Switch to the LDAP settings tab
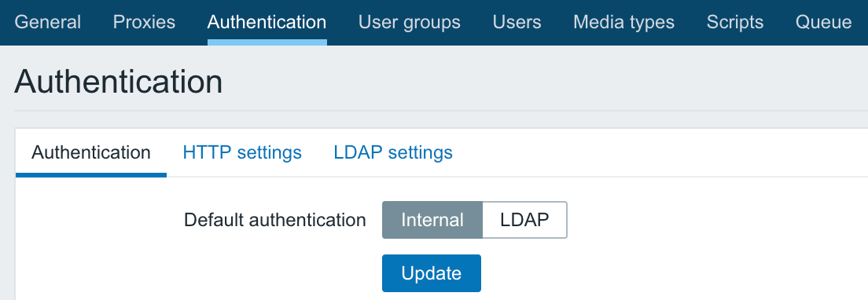The height and width of the screenshot is (300, 868). point(393,152)
